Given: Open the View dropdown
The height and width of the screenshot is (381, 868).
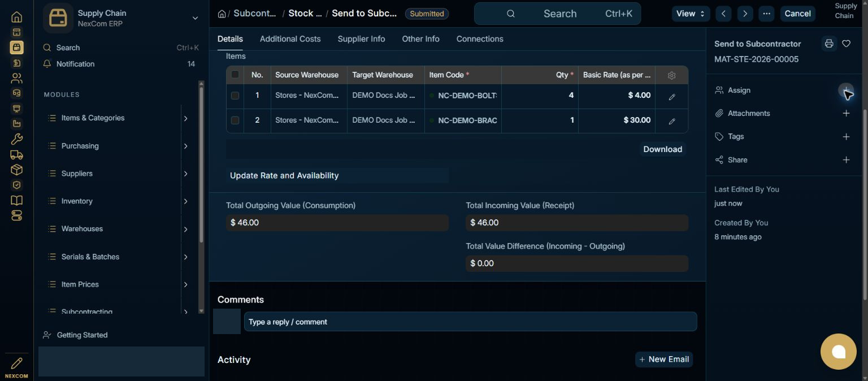Looking at the screenshot, I should (691, 14).
